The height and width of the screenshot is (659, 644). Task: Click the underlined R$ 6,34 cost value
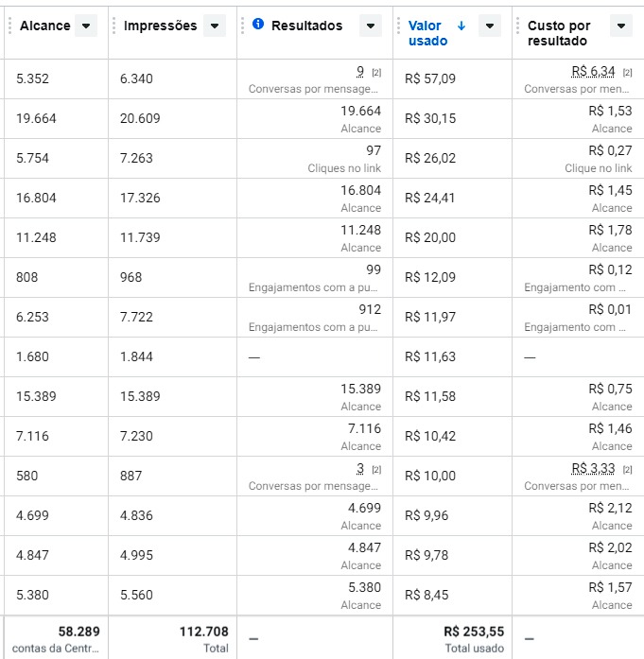593,71
